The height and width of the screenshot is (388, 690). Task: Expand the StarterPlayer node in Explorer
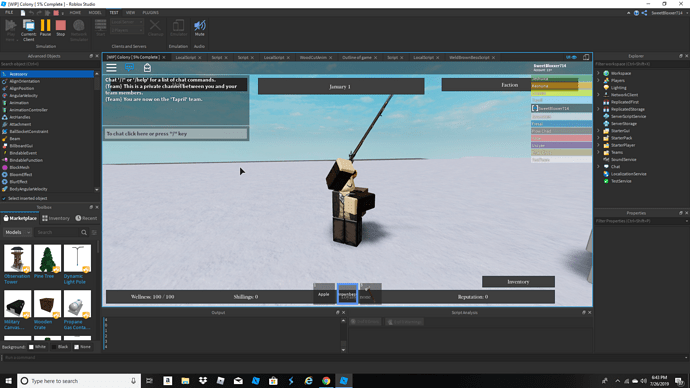click(598, 145)
